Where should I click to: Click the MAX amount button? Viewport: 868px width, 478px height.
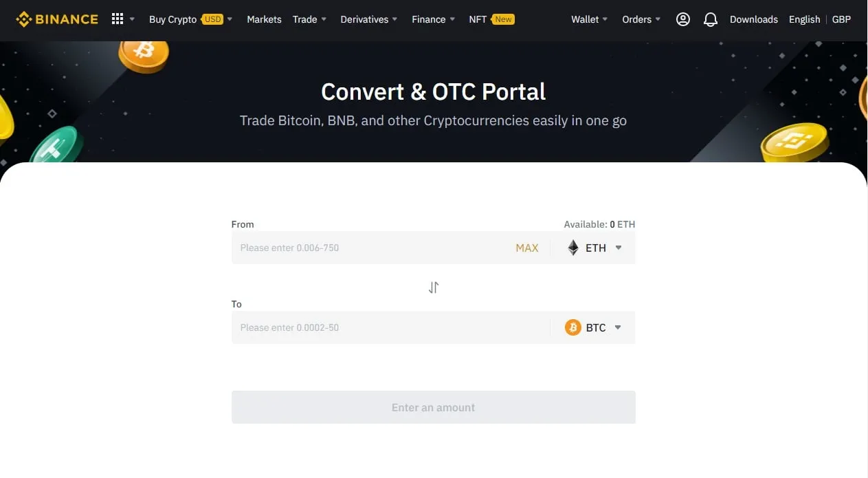(x=527, y=248)
